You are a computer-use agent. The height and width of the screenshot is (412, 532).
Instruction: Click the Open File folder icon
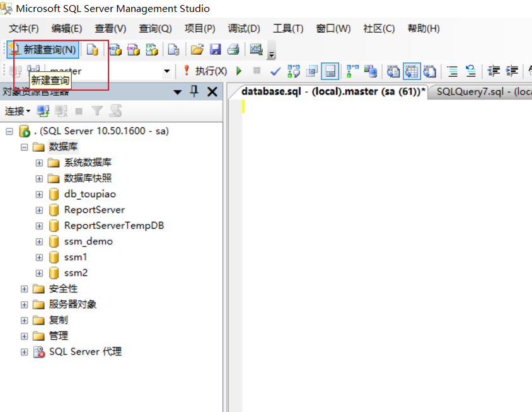tap(197, 50)
